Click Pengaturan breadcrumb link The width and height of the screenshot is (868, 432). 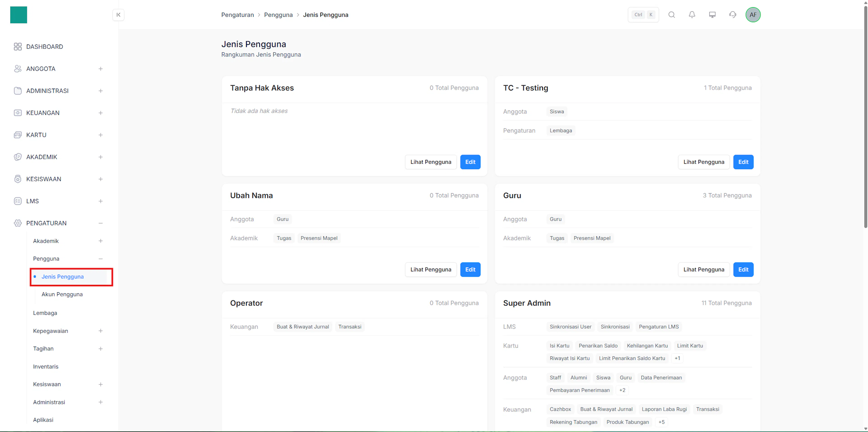point(238,15)
